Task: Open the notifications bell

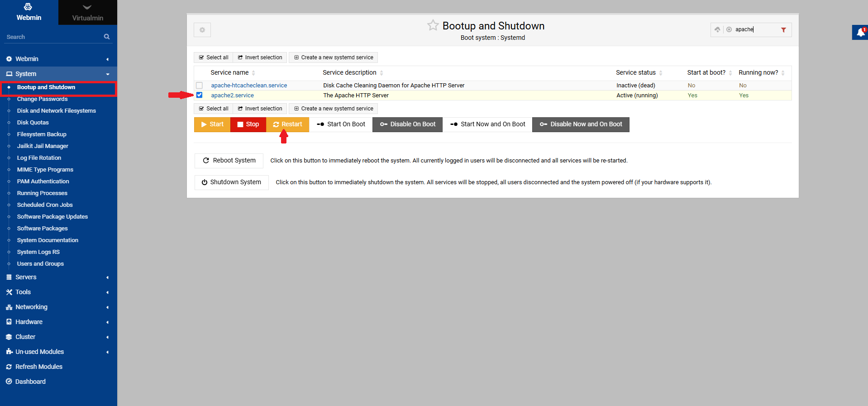Action: (860, 33)
